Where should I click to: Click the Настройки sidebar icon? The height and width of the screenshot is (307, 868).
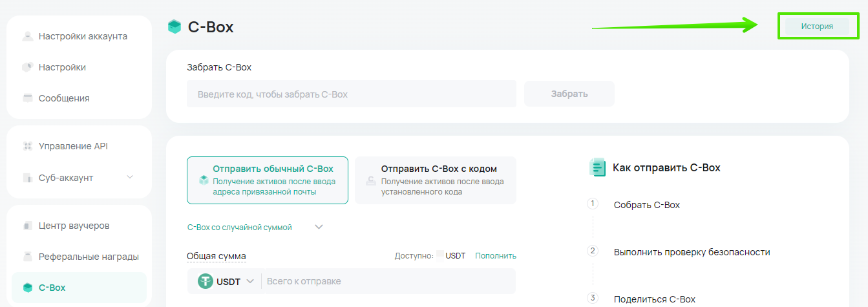pyautogui.click(x=27, y=67)
